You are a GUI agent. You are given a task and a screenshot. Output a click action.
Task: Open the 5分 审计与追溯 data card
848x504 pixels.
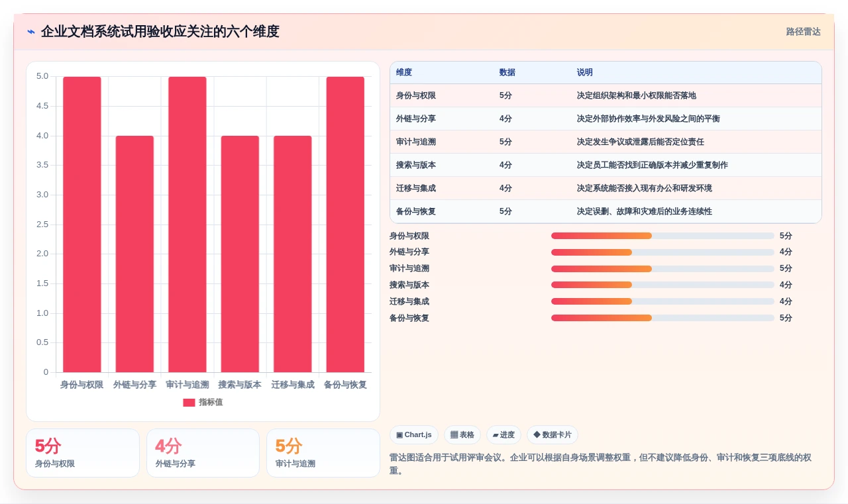click(x=323, y=453)
